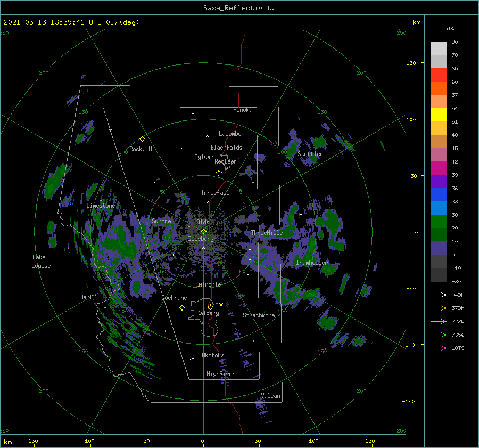Click the -30 dBZ label on the scale
The height and width of the screenshot is (448, 479).
[456, 281]
